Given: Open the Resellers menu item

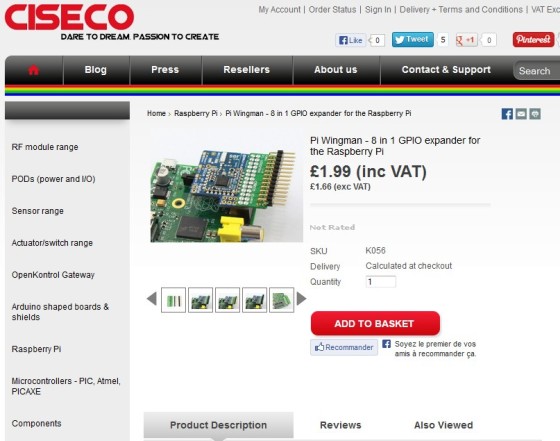Looking at the screenshot, I should click(x=246, y=70).
